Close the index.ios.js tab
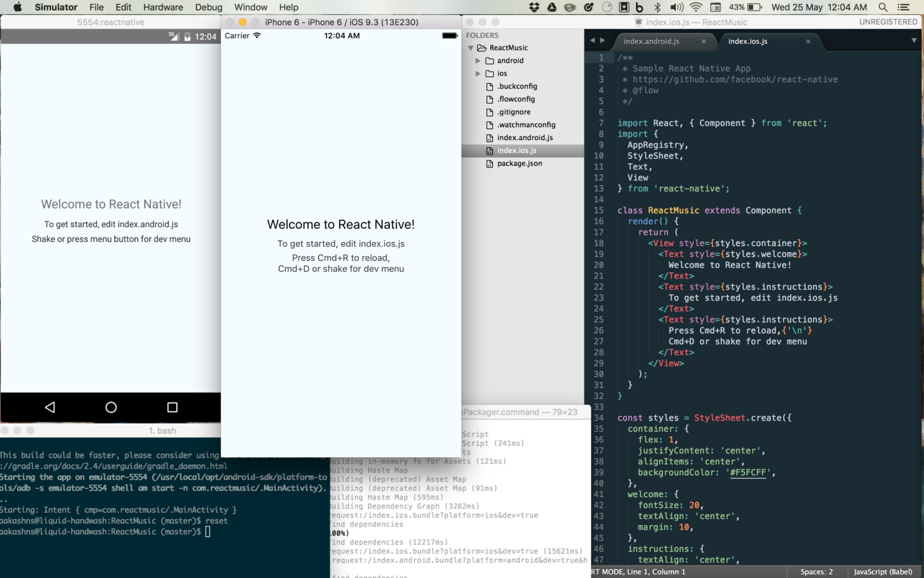 (x=808, y=41)
